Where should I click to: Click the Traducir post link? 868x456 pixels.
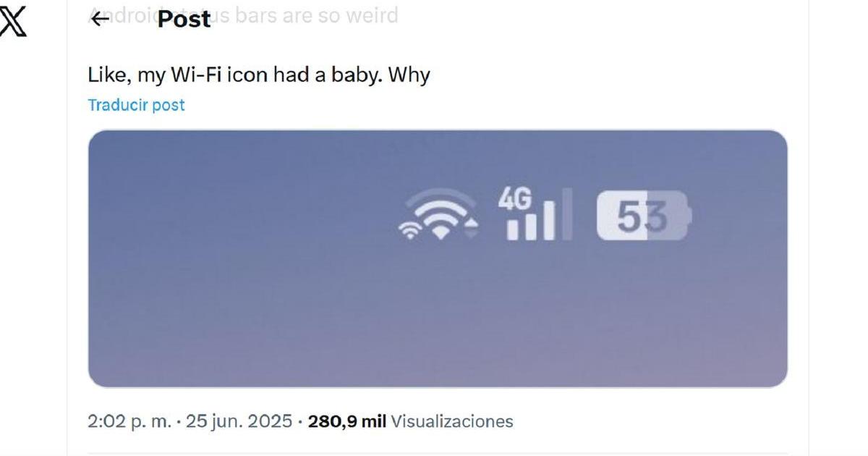[x=136, y=105]
